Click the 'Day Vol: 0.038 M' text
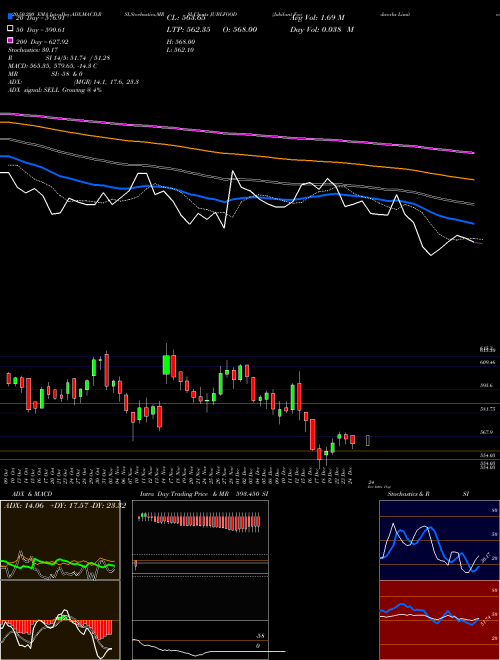 pos(322,29)
